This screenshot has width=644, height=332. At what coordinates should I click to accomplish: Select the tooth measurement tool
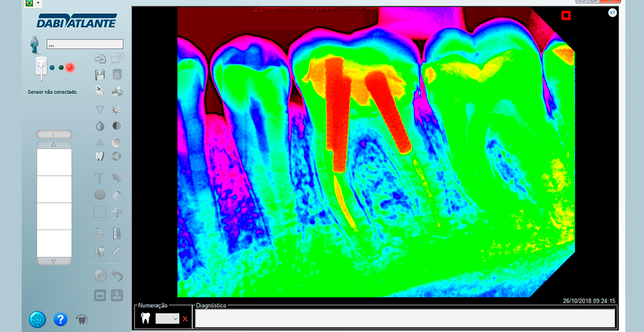100,251
